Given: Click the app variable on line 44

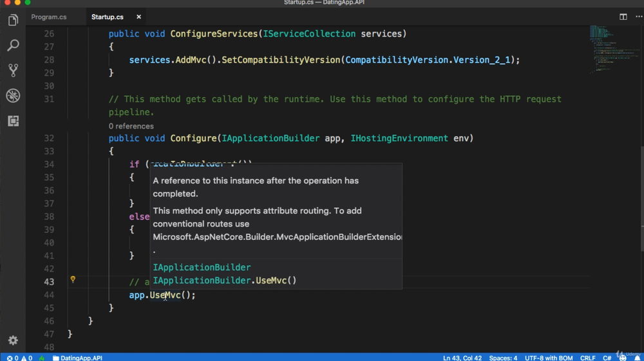Looking at the screenshot, I should [x=137, y=295].
